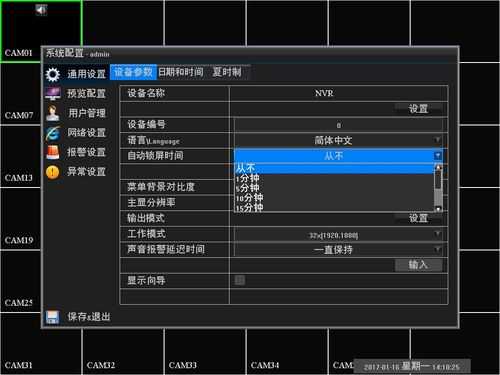Image resolution: width=500 pixels, height=375 pixels.
Task: Open the 声音报警延迟时间 dropdown
Action: (338, 250)
